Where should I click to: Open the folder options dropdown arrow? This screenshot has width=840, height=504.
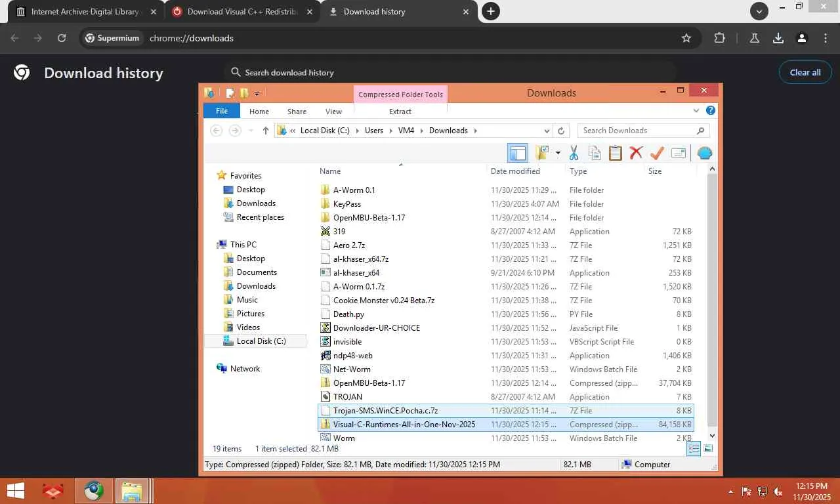558,153
